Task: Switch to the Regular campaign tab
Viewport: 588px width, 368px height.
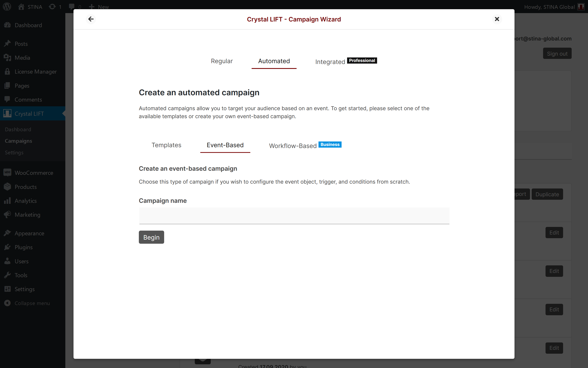Action: pos(222,61)
